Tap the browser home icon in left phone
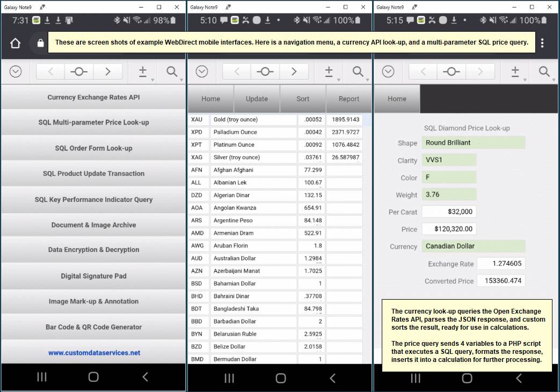Viewport: 560px width, 392px height. 15,43
